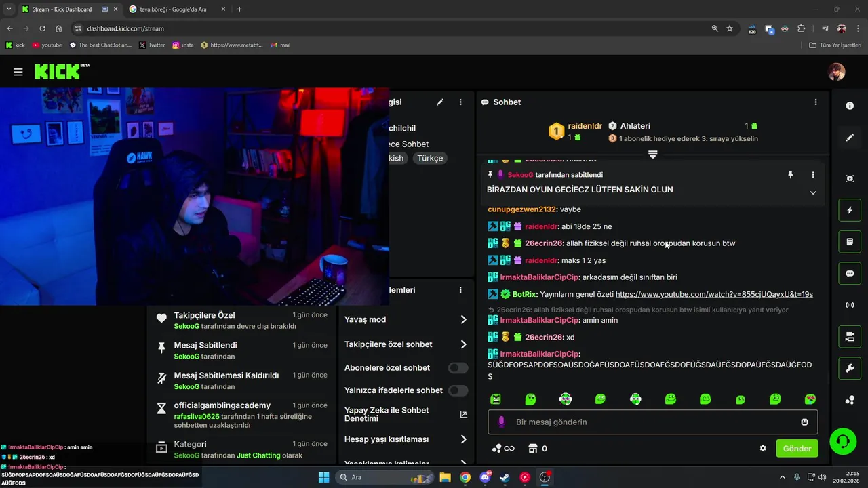Open Steam from the taskbar

pos(505,477)
